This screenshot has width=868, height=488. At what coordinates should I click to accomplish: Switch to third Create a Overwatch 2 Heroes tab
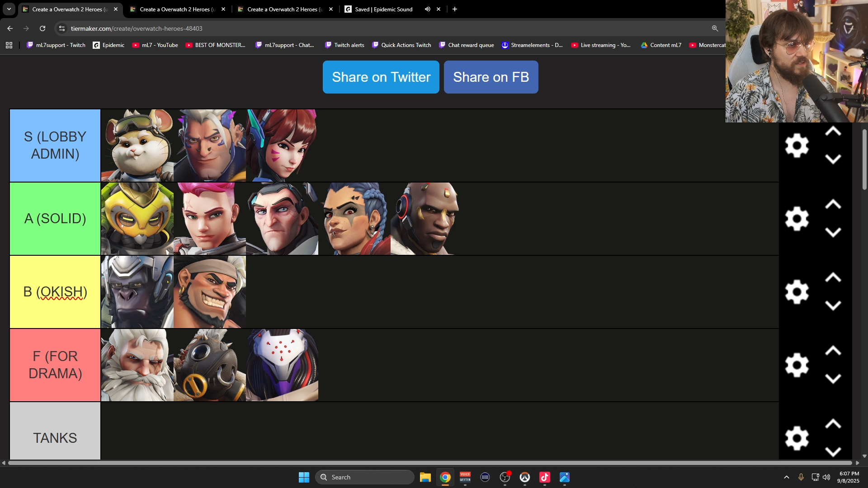click(285, 9)
